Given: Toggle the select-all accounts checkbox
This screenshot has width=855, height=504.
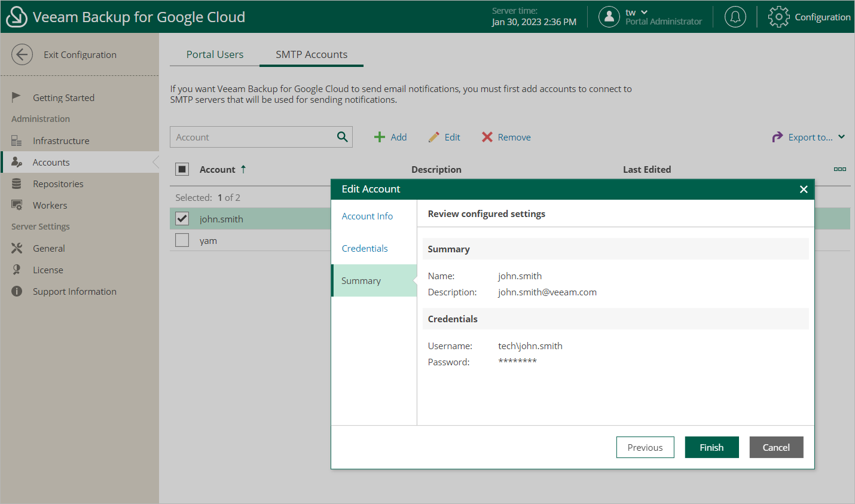Looking at the screenshot, I should click(x=182, y=169).
